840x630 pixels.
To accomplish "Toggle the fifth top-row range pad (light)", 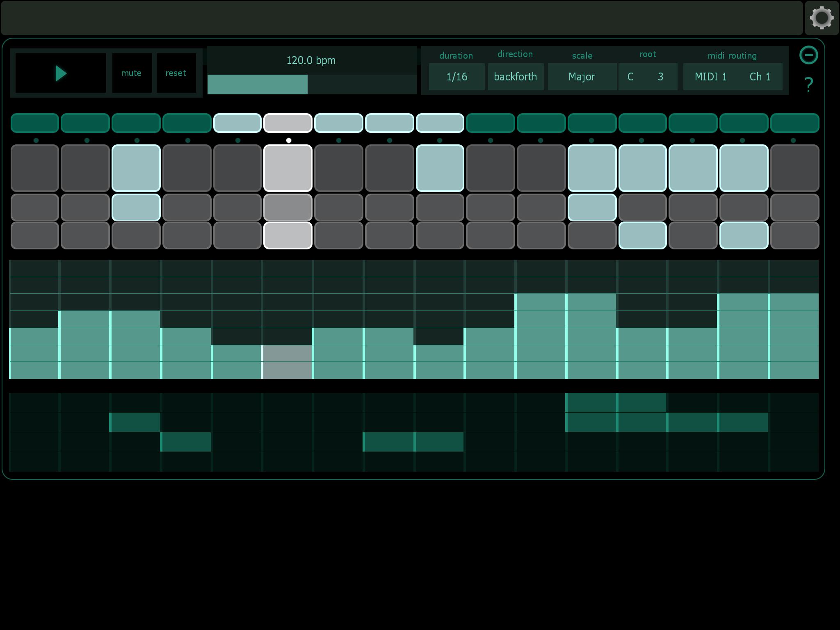I will point(237,123).
